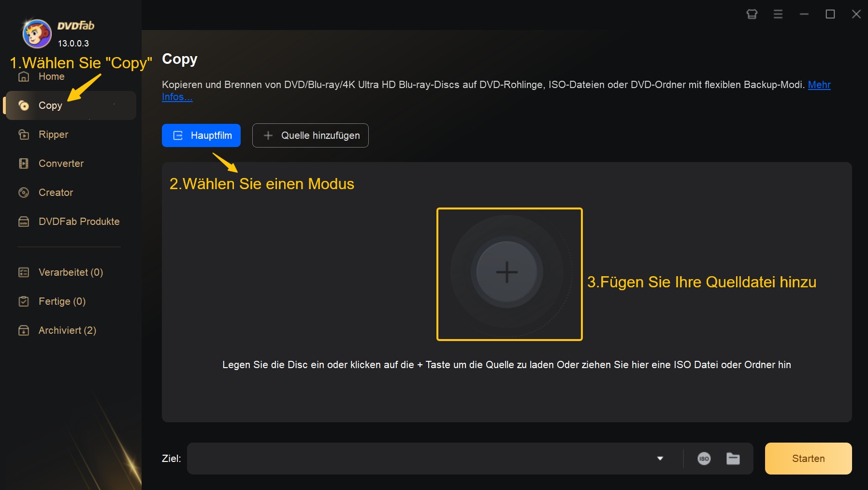Screen dimensions: 868x490
Task: Open the skin theme shirt icon
Action: click(752, 15)
